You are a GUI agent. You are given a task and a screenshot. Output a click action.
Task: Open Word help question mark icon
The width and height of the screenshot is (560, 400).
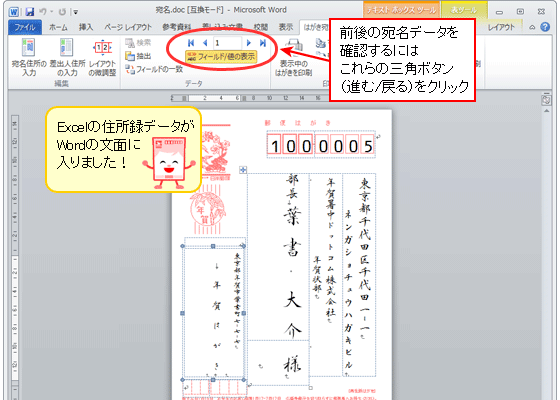click(545, 27)
